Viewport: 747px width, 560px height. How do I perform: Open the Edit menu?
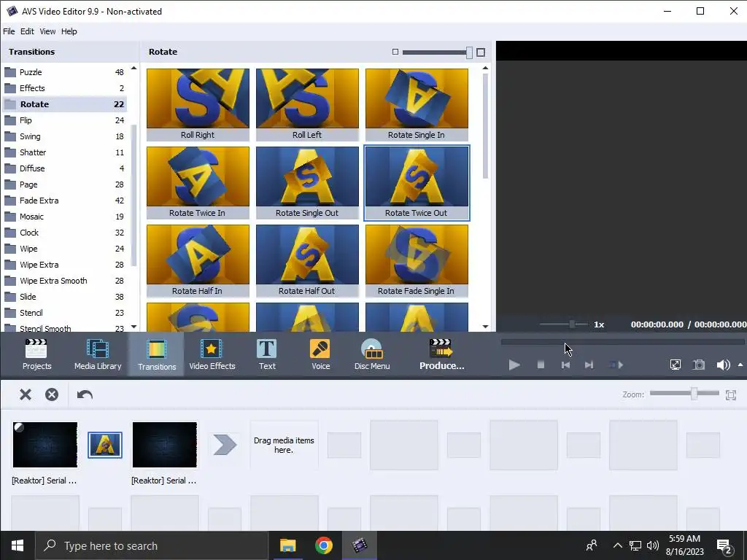coord(27,31)
